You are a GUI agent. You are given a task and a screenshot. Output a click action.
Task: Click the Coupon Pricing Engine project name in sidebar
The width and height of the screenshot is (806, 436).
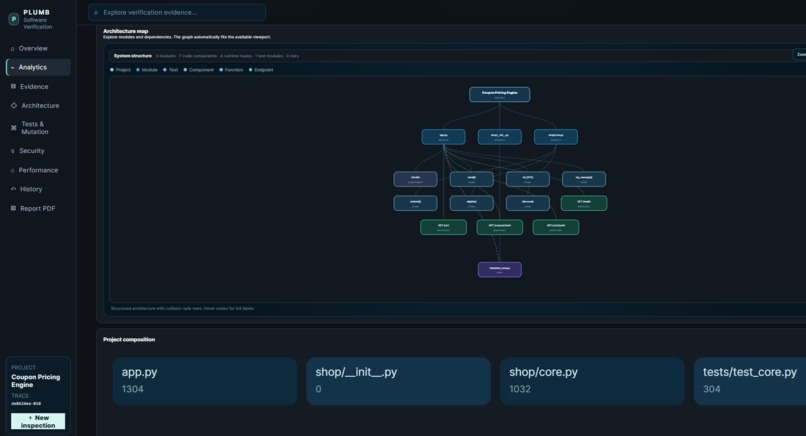35,380
